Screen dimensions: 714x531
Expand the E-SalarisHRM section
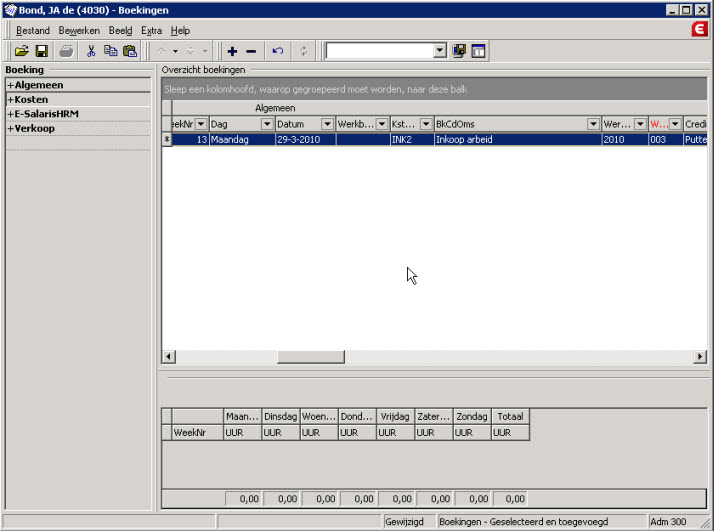(x=11, y=114)
